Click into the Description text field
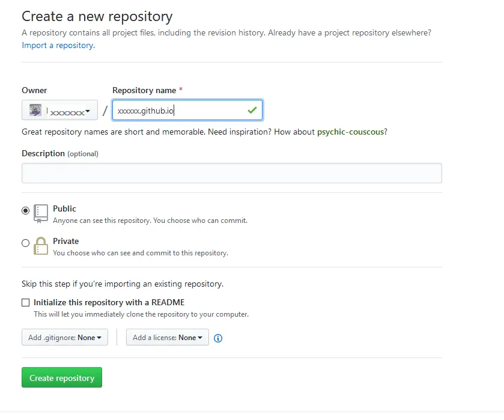Screen dimensions: 504x420 pyautogui.click(x=231, y=173)
